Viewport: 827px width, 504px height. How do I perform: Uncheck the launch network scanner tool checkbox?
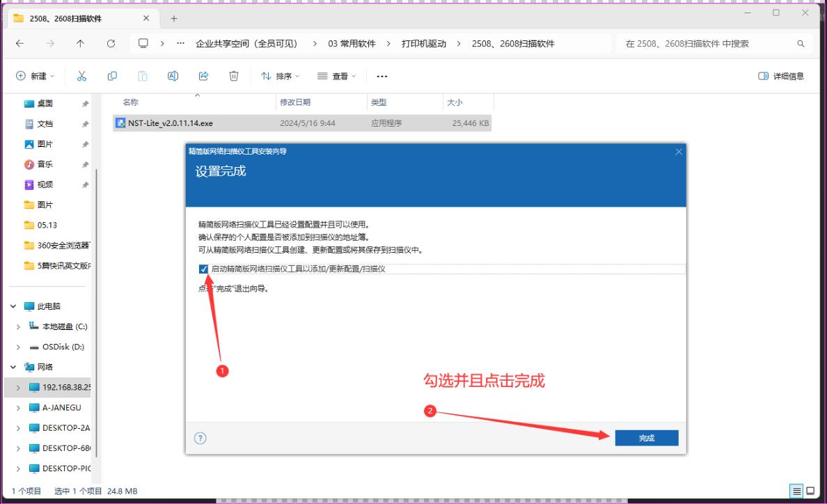(x=204, y=269)
